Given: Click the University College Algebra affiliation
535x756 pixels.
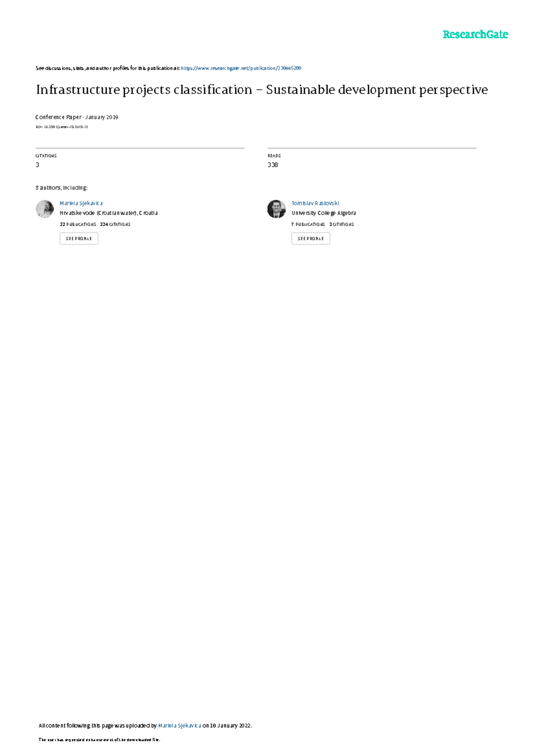Looking at the screenshot, I should pyautogui.click(x=324, y=213).
